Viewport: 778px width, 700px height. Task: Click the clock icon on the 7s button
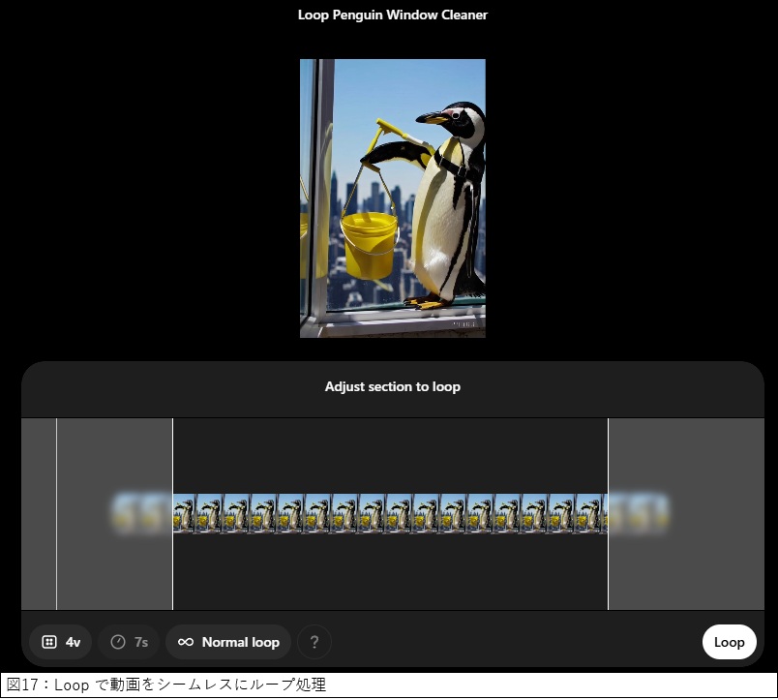[x=118, y=642]
